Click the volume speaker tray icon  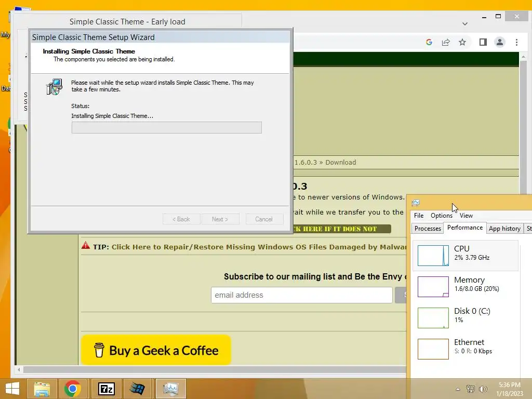483,389
